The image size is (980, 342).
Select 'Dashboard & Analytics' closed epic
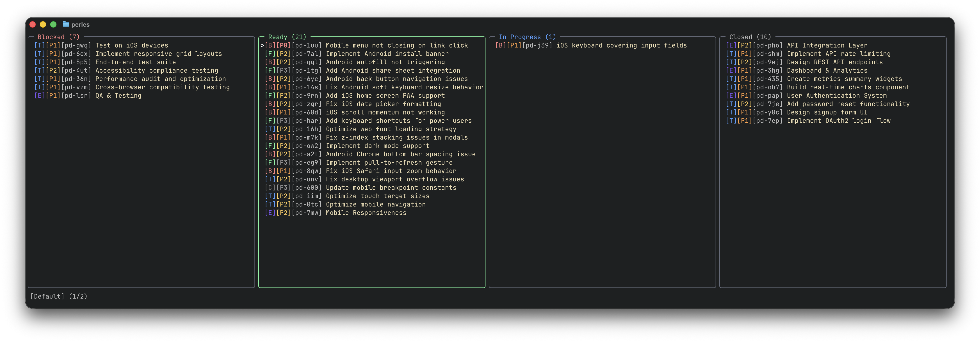coord(827,70)
